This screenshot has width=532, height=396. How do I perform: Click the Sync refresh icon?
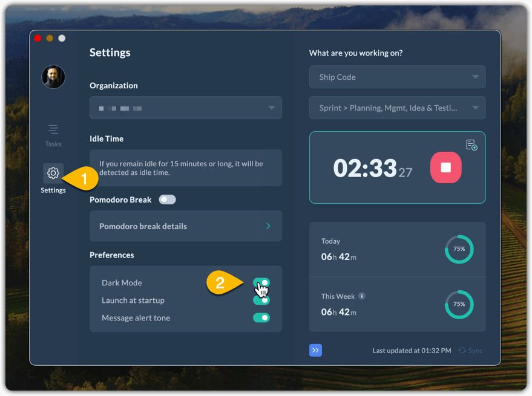coord(462,351)
